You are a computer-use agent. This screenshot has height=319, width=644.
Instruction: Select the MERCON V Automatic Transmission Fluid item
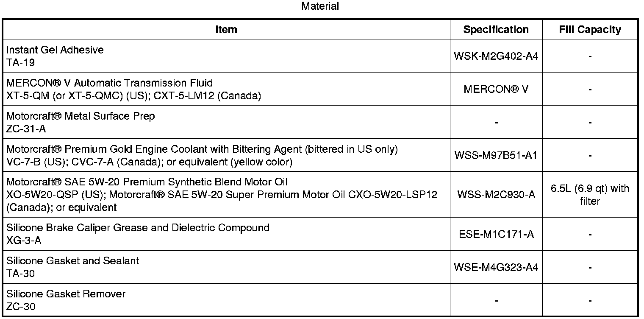pos(109,83)
